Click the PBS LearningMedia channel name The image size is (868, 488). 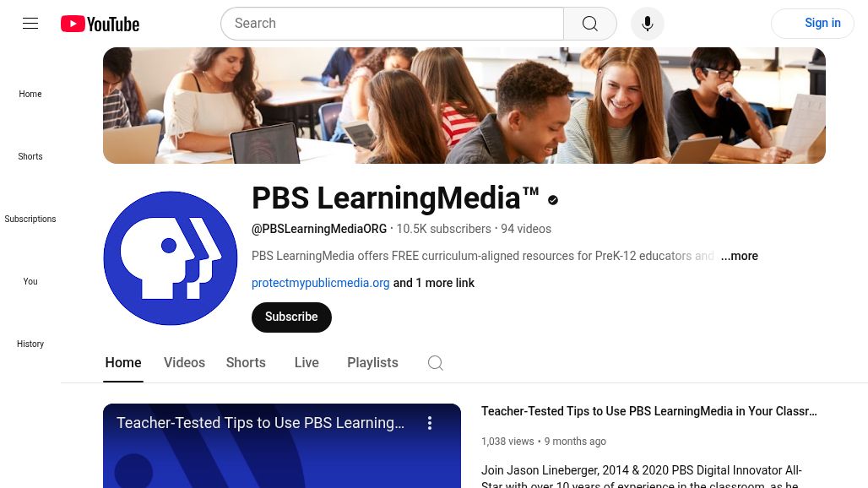[395, 198]
